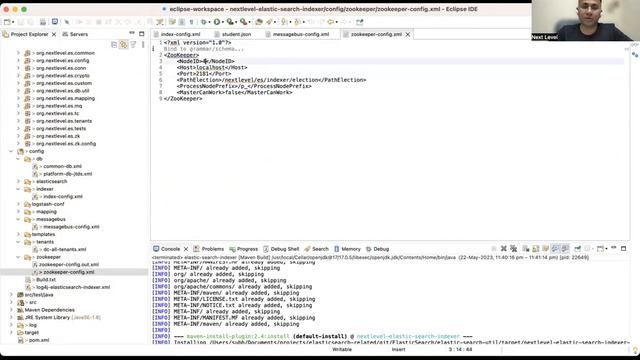This screenshot has width=640, height=360.
Task: Click the MasterCanWork false line
Action: pos(234,93)
